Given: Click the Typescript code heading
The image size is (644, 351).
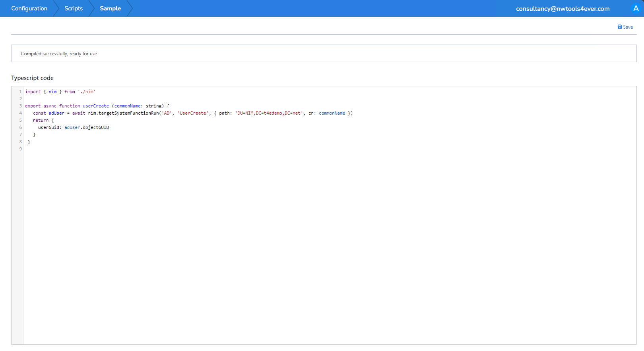Looking at the screenshot, I should 32,78.
